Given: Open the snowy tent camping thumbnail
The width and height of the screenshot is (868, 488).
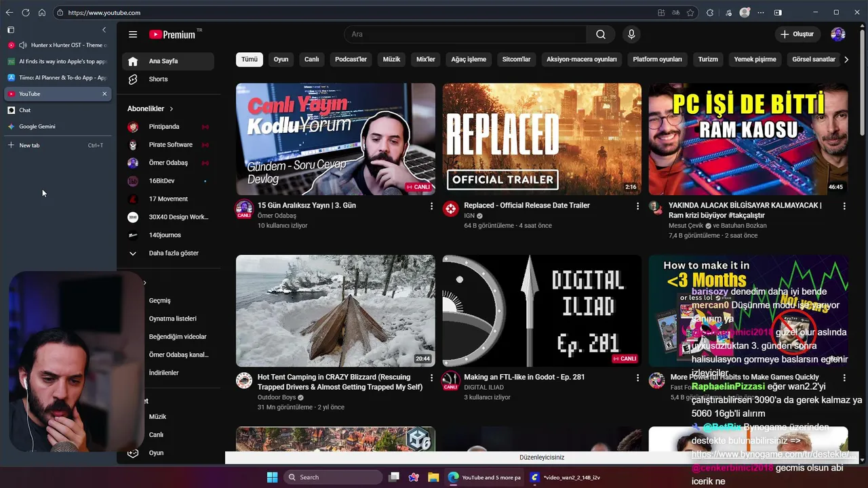Looking at the screenshot, I should [336, 311].
